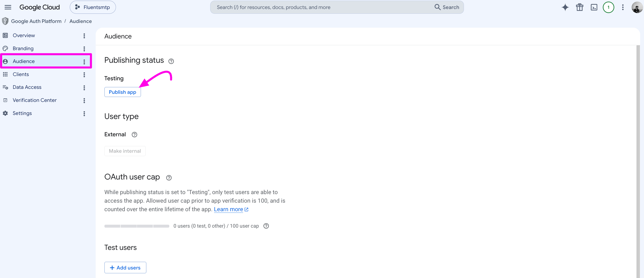Show help for External user type

point(135,135)
